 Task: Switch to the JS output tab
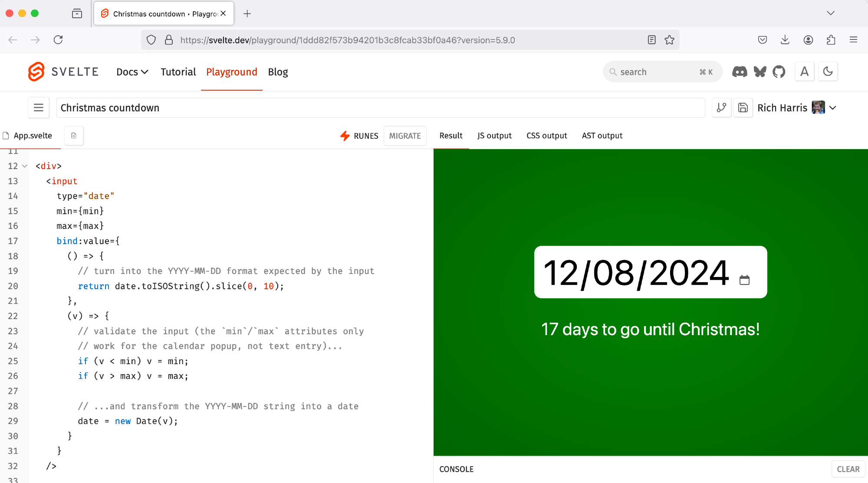[494, 136]
